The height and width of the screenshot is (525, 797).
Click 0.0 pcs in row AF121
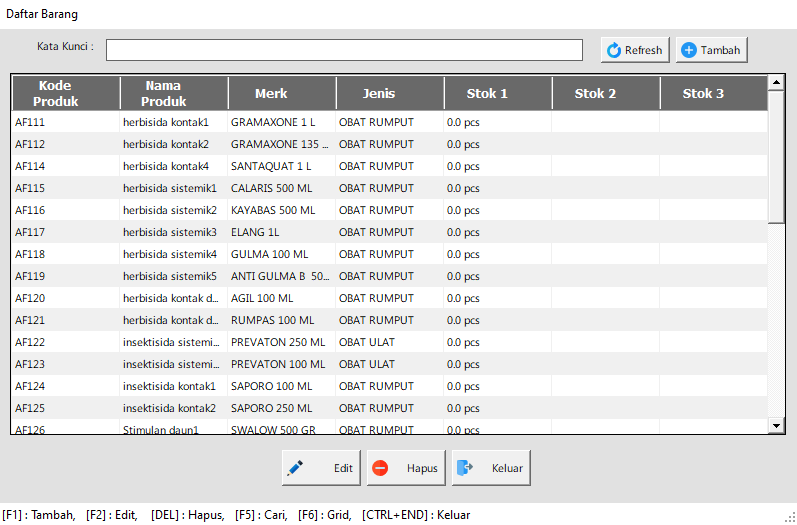[x=498, y=320]
